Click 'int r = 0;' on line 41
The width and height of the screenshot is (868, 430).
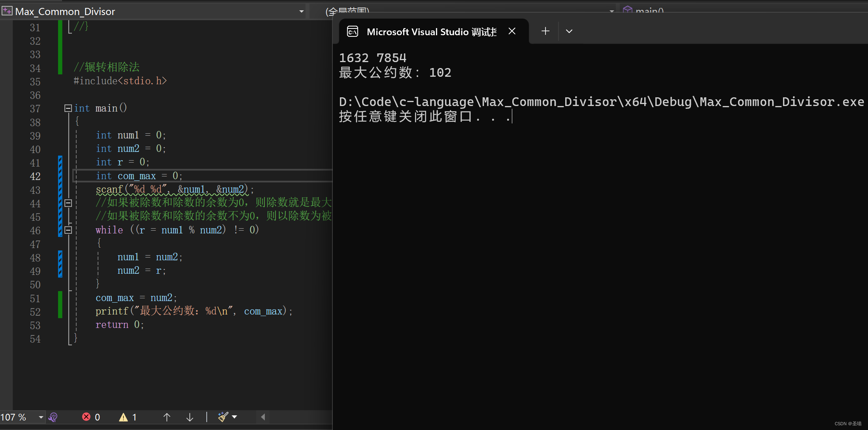[123, 162]
